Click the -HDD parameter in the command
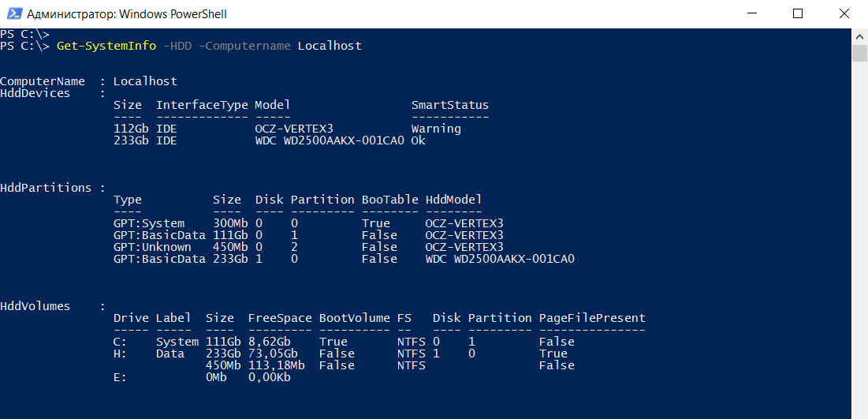The height and width of the screenshot is (419, 868). [177, 46]
